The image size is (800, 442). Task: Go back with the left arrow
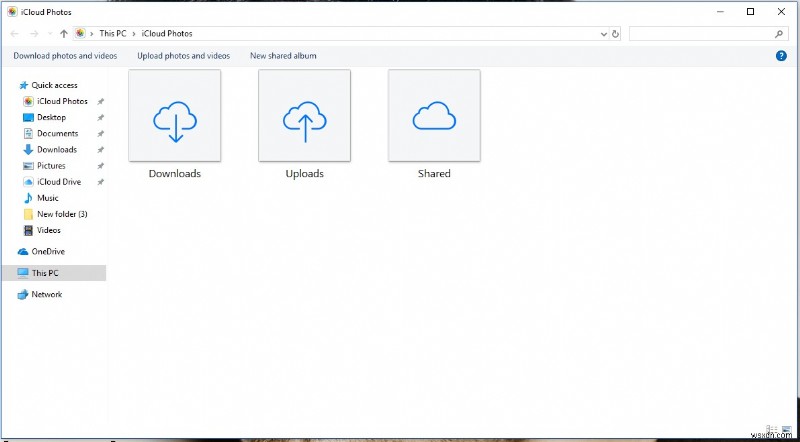[x=15, y=34]
